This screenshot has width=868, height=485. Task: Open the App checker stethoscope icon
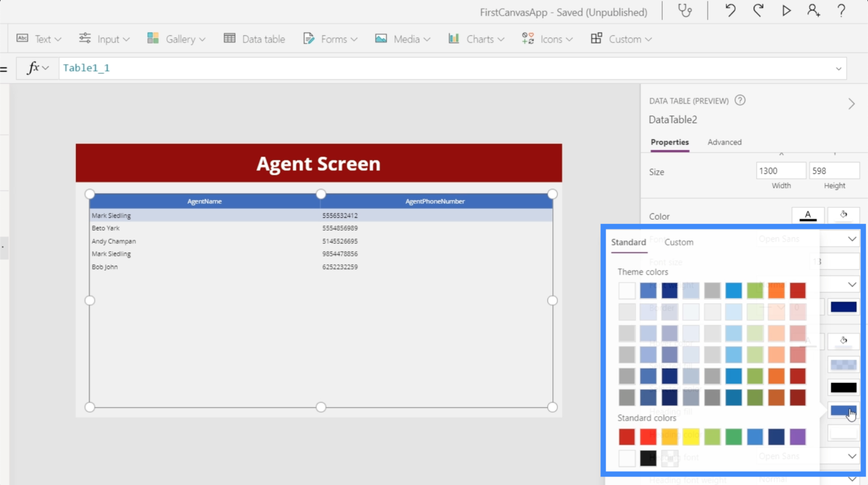coord(685,11)
